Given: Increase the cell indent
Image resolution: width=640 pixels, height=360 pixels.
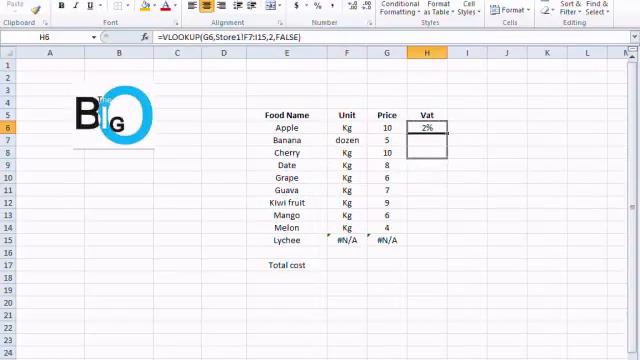Looking at the screenshot, I should [252, 5].
